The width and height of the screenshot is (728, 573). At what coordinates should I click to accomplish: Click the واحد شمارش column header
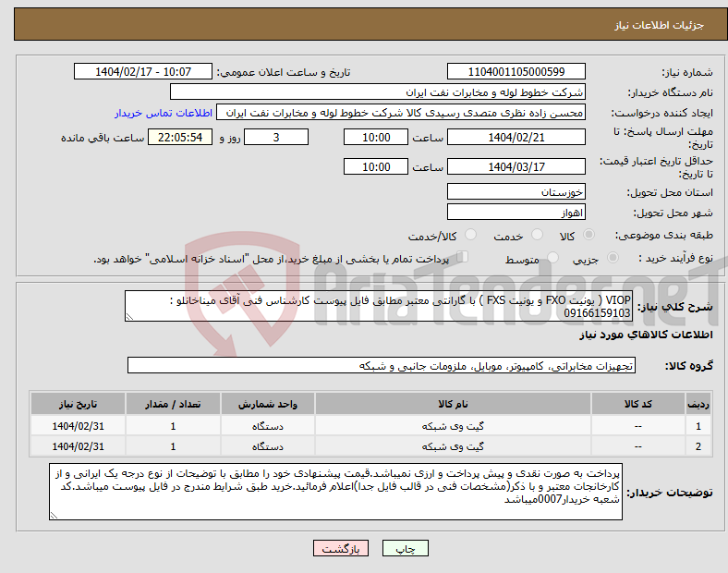pyautogui.click(x=268, y=404)
